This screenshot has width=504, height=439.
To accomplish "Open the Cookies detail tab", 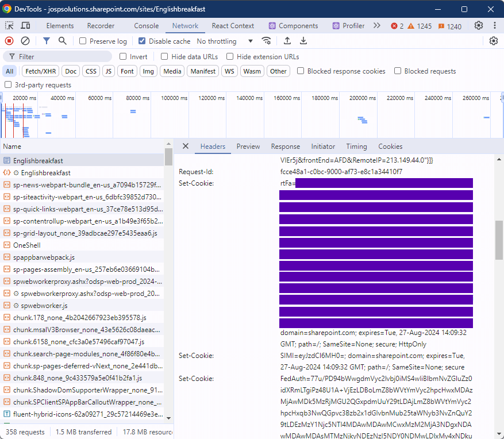I will pyautogui.click(x=390, y=146).
